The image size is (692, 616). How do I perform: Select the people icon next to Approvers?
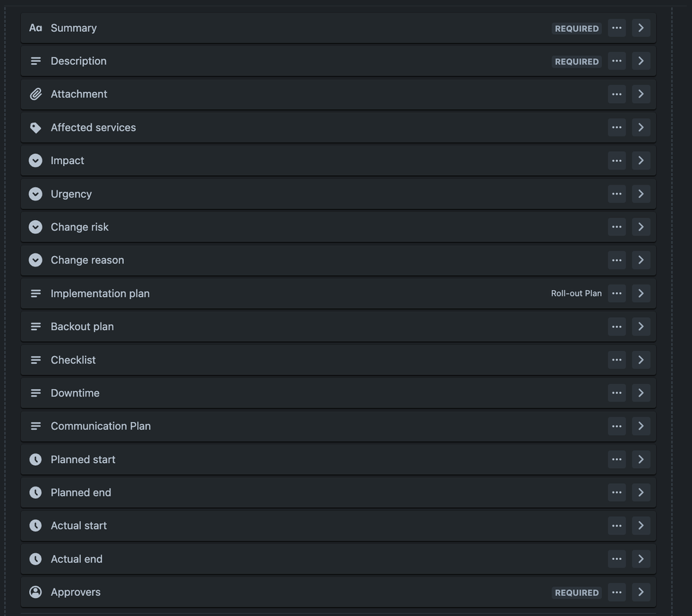pos(35,592)
